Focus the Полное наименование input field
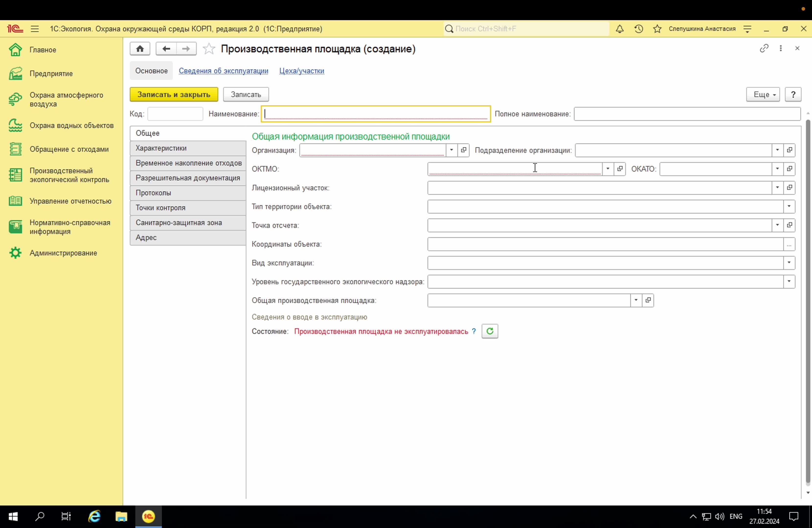812x528 pixels. coord(687,114)
